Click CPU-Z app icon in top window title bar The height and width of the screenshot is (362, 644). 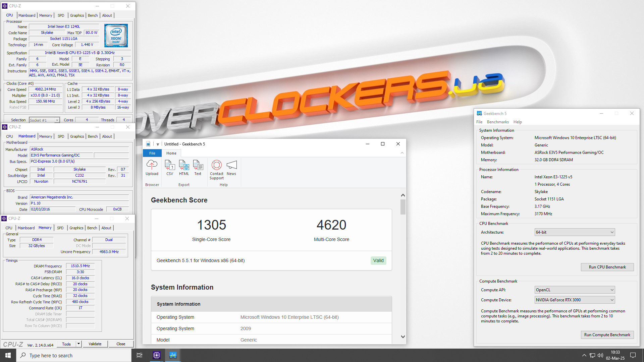click(x=5, y=6)
